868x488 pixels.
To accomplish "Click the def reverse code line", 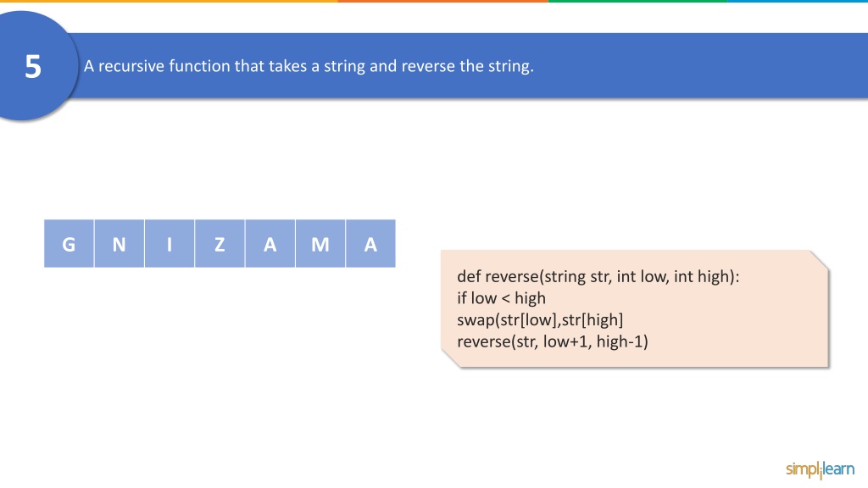I will [598, 276].
